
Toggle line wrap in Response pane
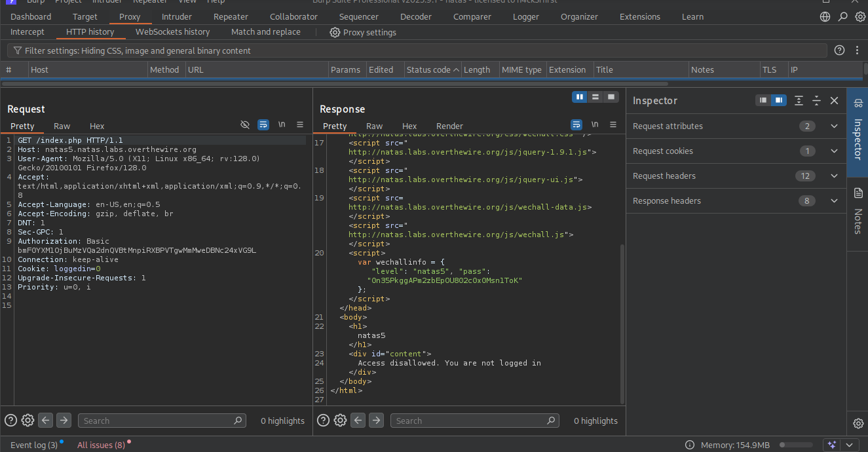pos(576,124)
